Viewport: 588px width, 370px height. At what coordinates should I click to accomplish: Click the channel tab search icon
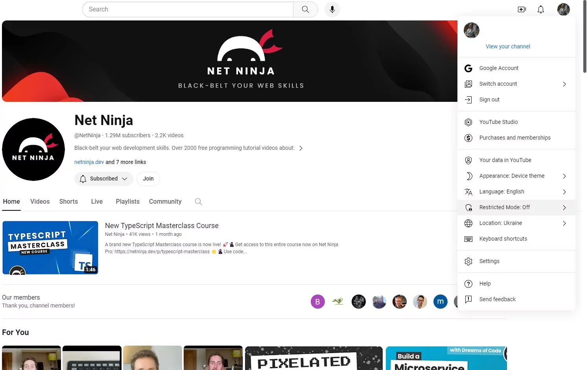tap(199, 202)
